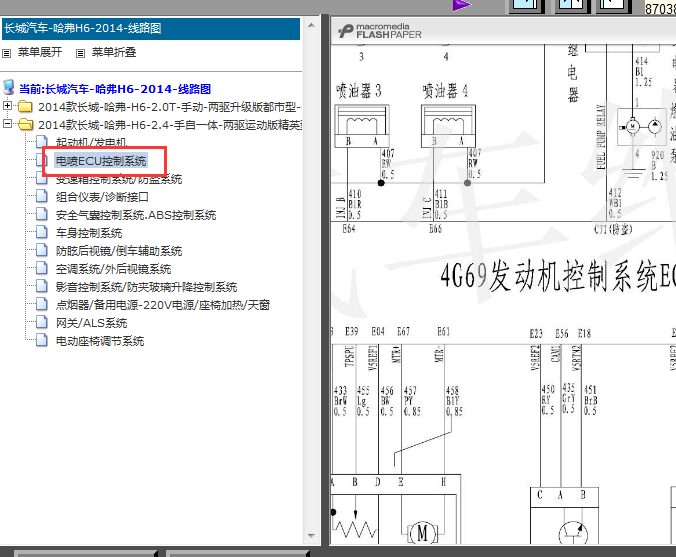
Task: Open the 2014款长城-哈弗-H6-2.0T-手动 folder label
Action: 169,106
